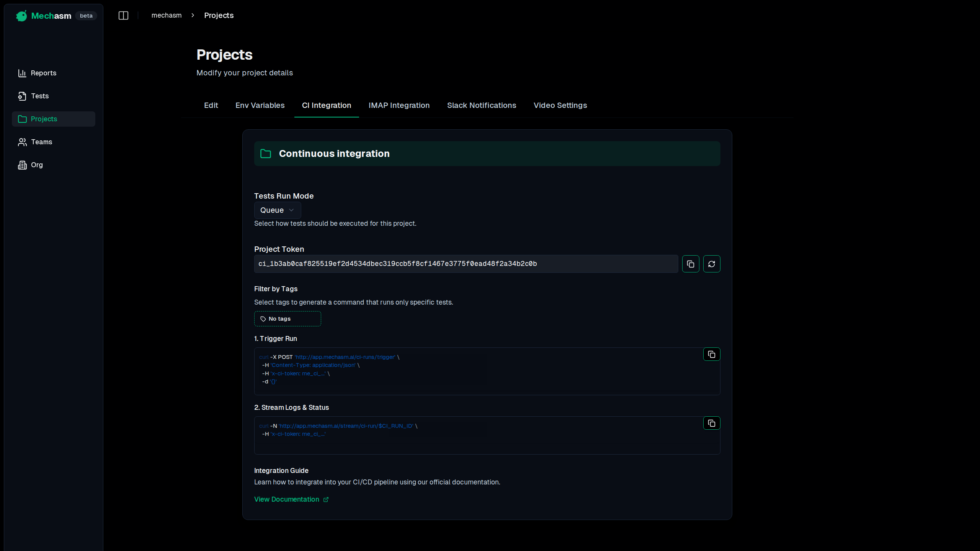Select the Reports icon in the sidebar
This screenshot has height=551, width=980.
coord(22,73)
